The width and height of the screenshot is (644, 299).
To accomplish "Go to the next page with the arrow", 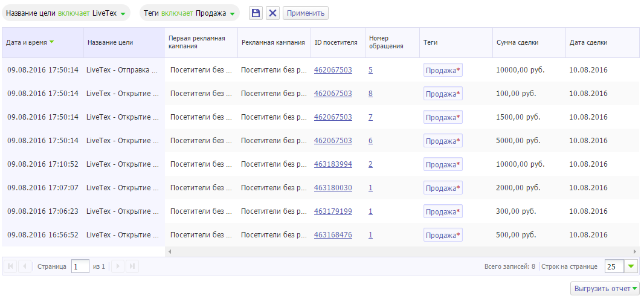I will pyautogui.click(x=118, y=266).
